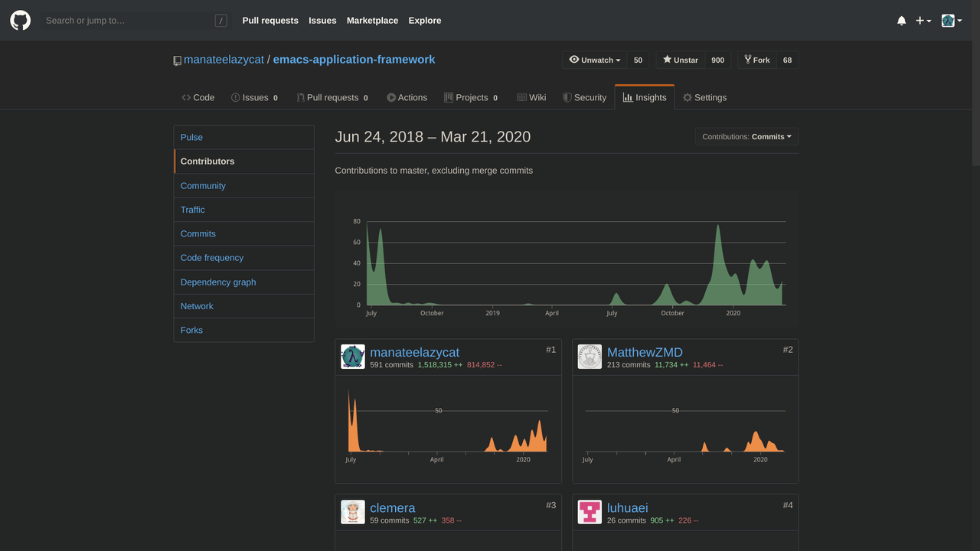Fork this repository

(756, 60)
